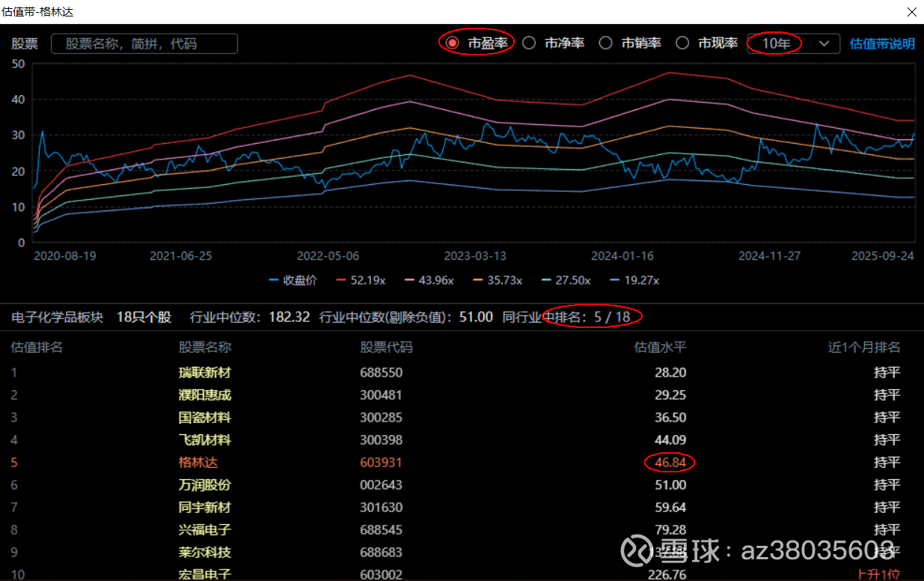Click the stock search input field
This screenshot has height=581, width=924.
click(x=144, y=43)
